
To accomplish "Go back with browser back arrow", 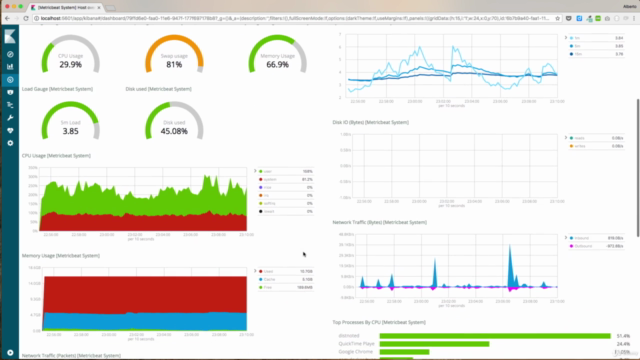I will point(7,18).
